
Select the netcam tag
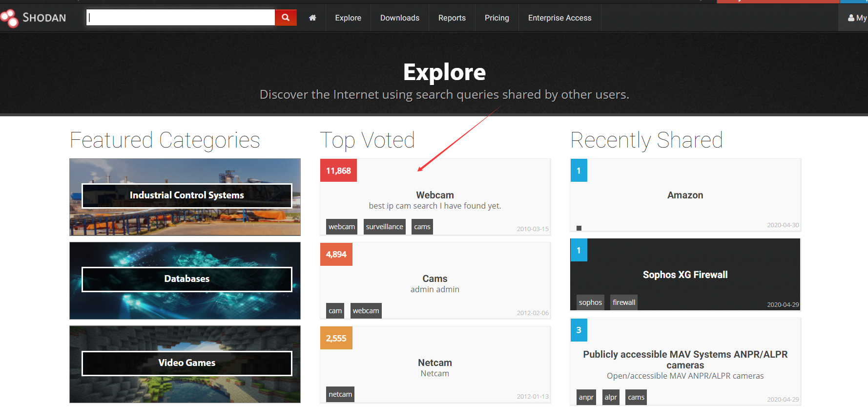pos(340,394)
